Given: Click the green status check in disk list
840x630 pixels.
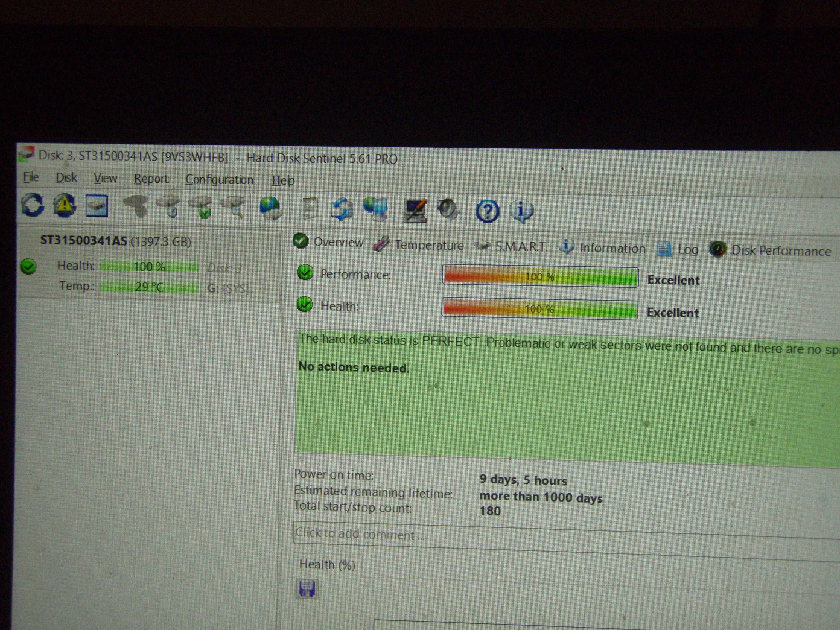Looking at the screenshot, I should 28,266.
